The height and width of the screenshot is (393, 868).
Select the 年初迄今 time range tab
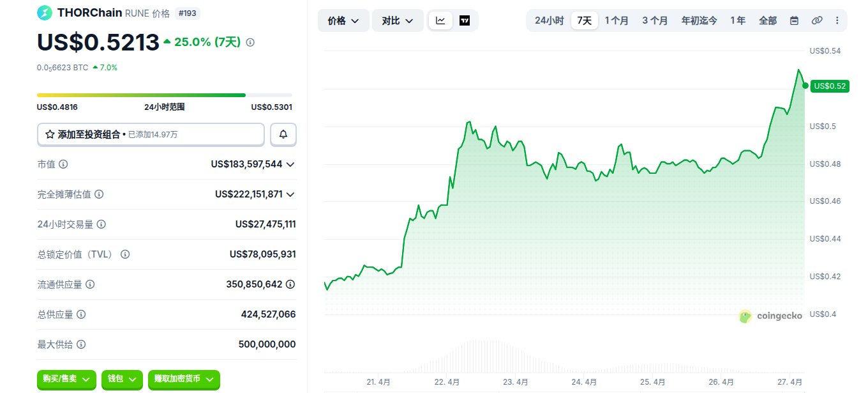tap(699, 20)
